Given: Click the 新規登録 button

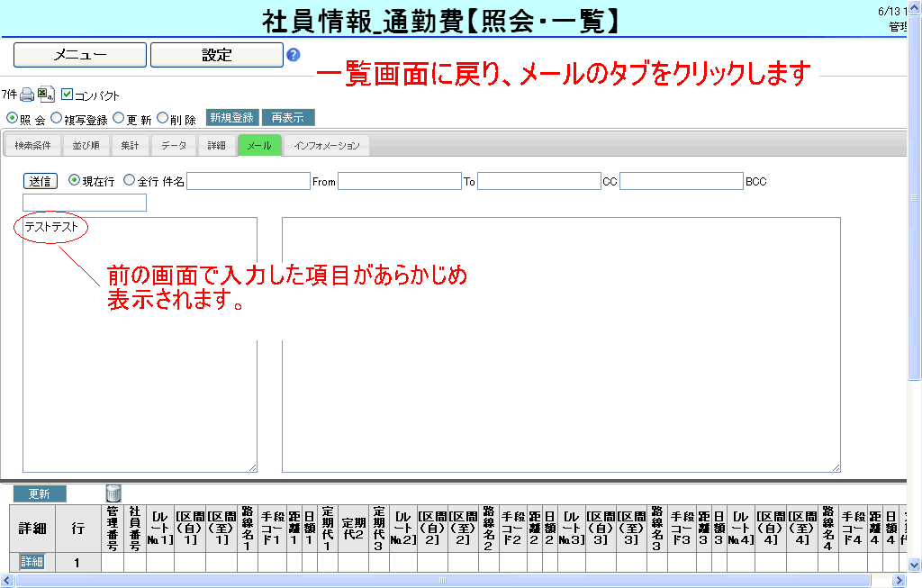Looking at the screenshot, I should click(x=231, y=118).
